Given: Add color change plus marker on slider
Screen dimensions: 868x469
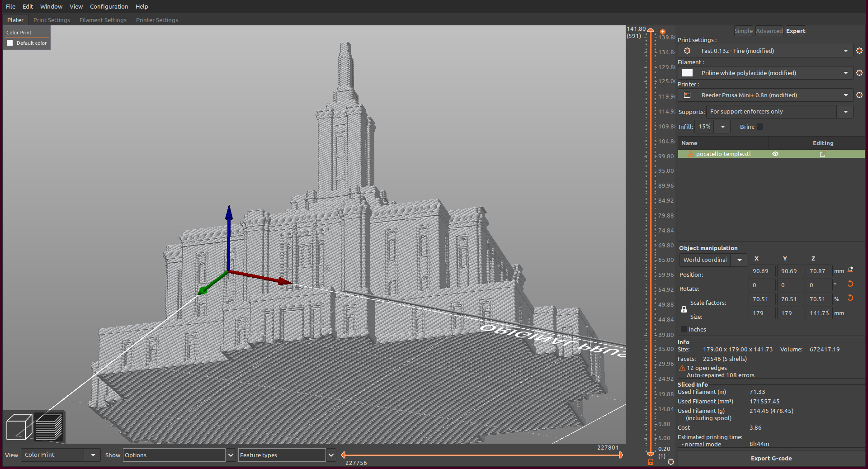Looking at the screenshot, I should click(662, 32).
